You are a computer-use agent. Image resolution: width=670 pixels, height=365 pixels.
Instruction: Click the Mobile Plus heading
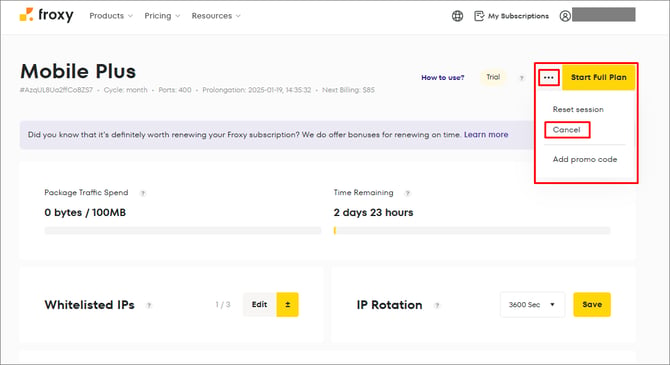coord(78,71)
